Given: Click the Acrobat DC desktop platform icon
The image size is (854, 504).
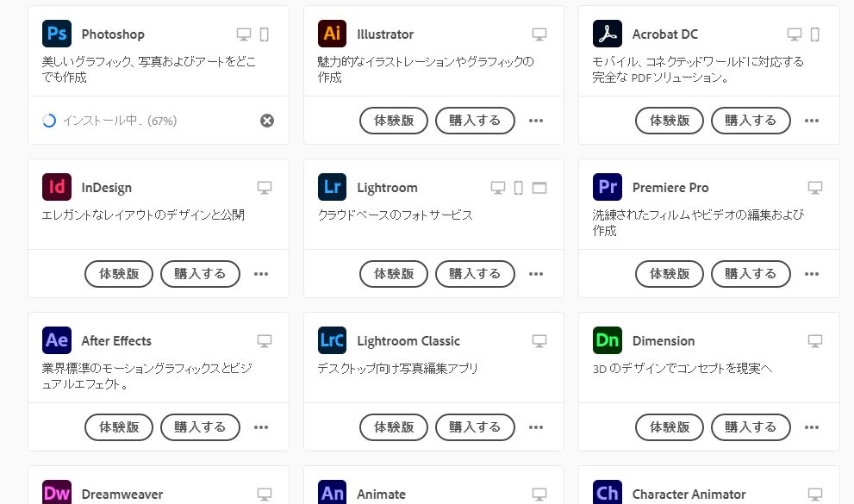Looking at the screenshot, I should [795, 34].
